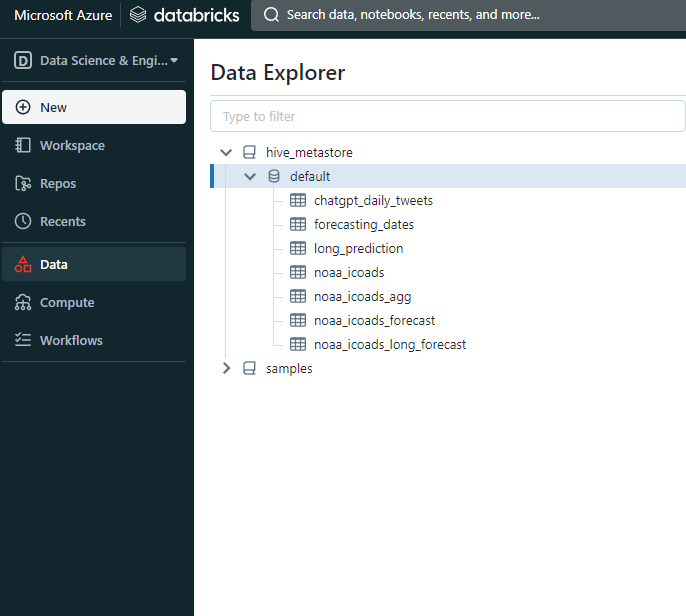686x616 pixels.
Task: Collapse the default database node
Action: pyautogui.click(x=250, y=177)
